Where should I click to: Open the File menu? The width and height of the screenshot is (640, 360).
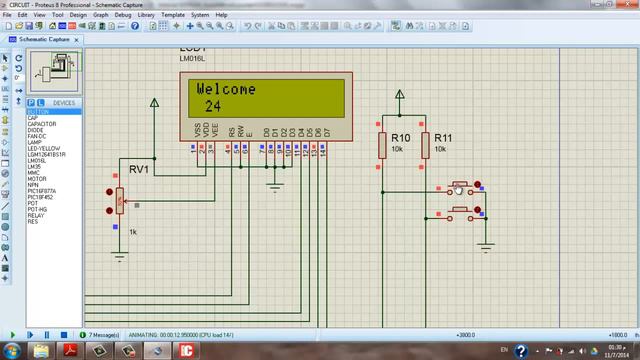7,15
